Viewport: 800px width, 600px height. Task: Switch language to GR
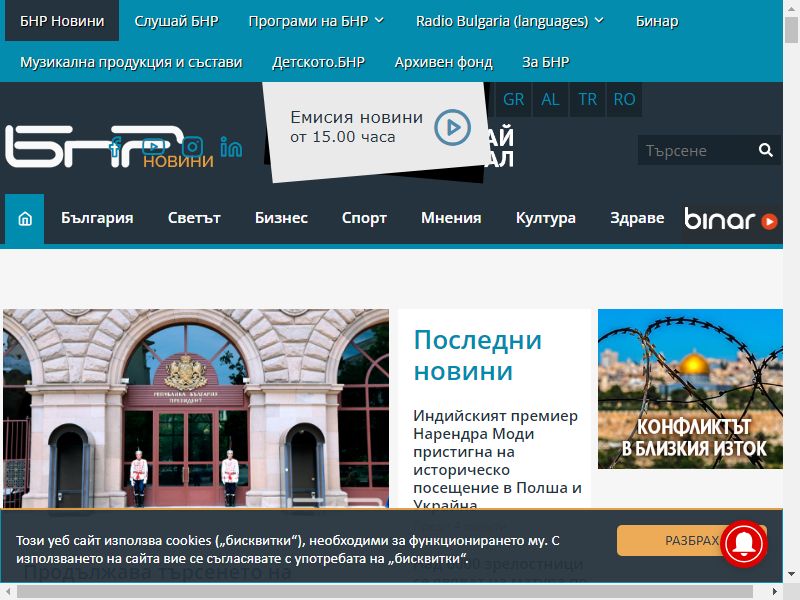click(513, 99)
